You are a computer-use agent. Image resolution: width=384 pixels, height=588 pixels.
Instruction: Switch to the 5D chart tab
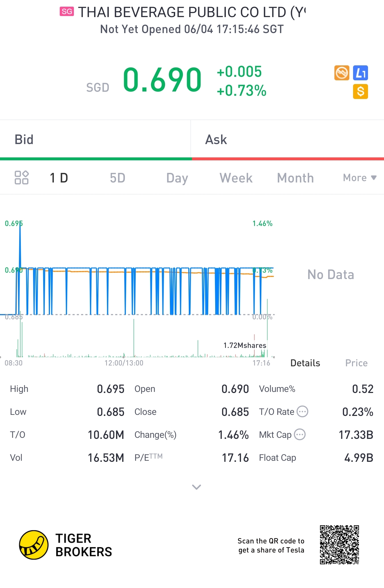coord(118,178)
